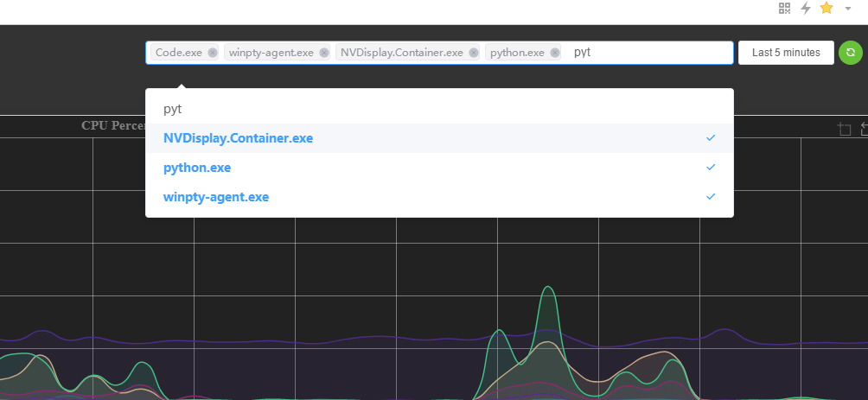This screenshot has height=400, width=868.
Task: Click the chart restore icon at far right
Action: (x=864, y=130)
